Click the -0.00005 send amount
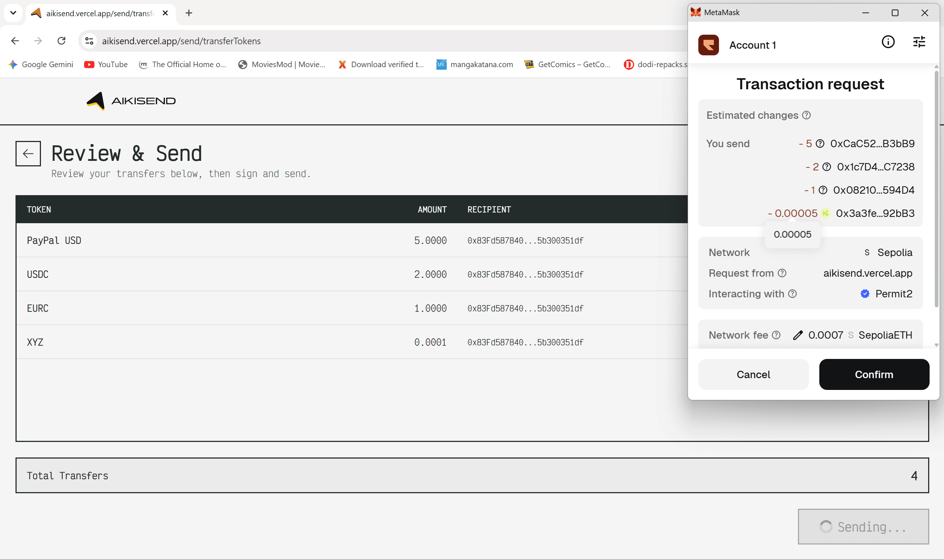 click(x=793, y=213)
